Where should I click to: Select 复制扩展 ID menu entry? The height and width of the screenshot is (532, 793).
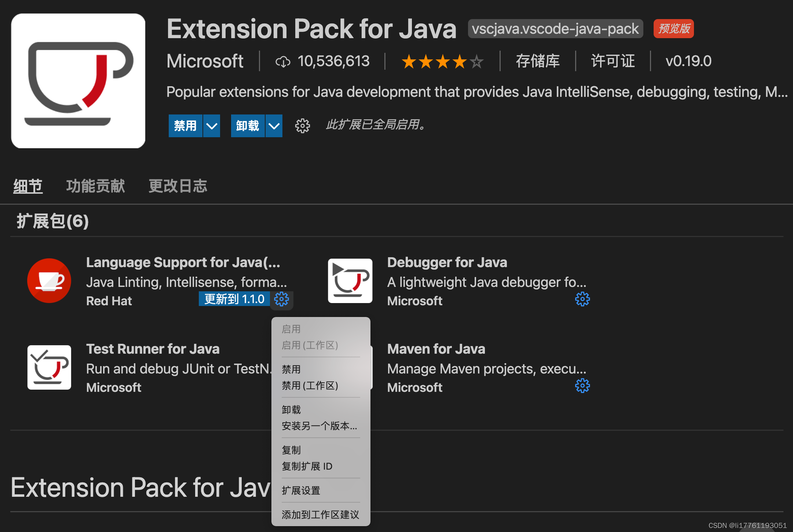307,466
